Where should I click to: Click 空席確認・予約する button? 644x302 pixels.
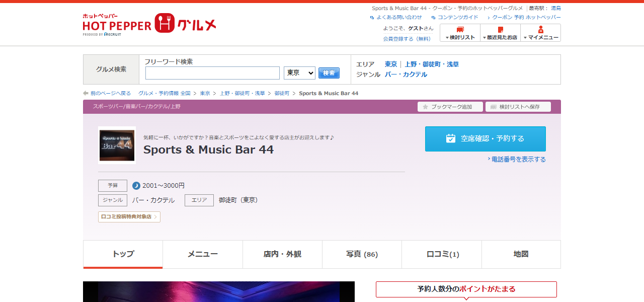point(486,139)
